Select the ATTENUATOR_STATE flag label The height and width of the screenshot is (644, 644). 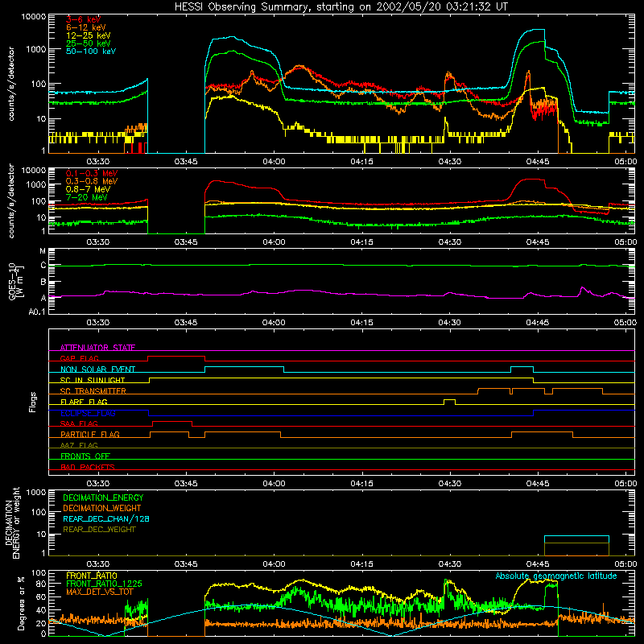tap(97, 348)
